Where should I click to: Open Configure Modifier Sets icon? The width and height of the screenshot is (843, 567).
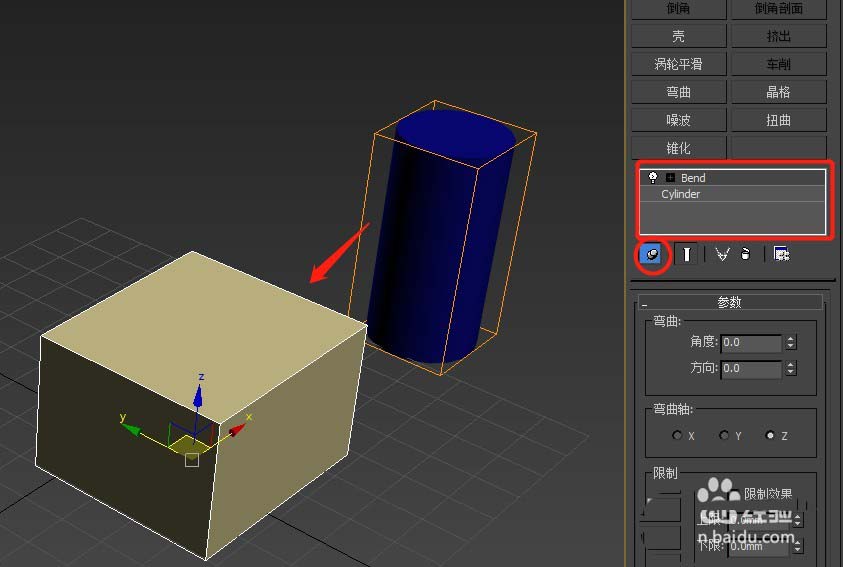tap(781, 254)
